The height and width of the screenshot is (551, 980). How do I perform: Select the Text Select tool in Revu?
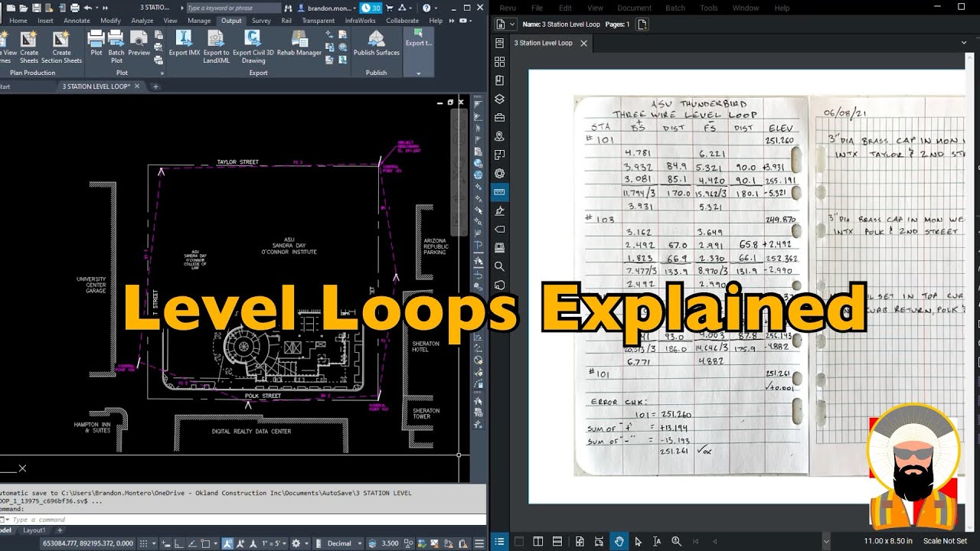tap(657, 541)
